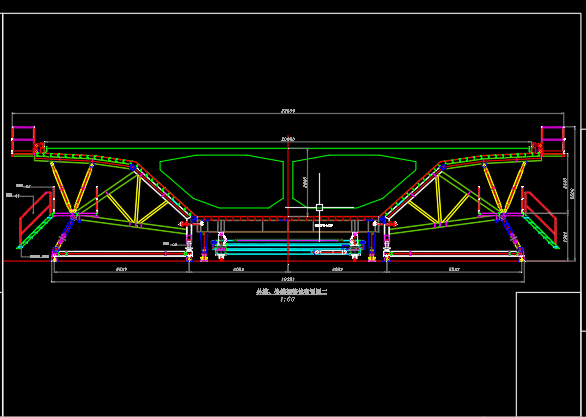Select the left green box-girder cell outline
Screen dimensions: 586x417
222,181
